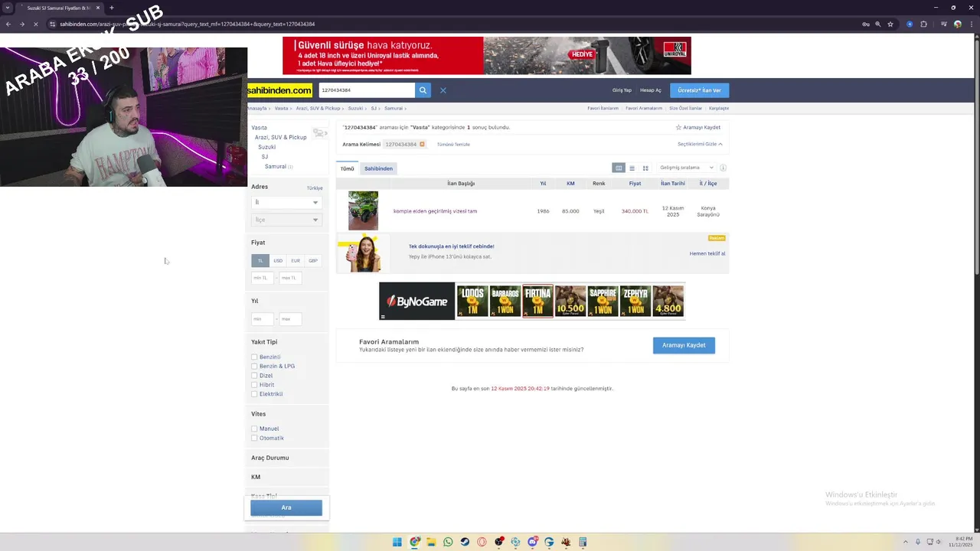
Task: Collapse filters with Seçtiklerimi Gizle
Action: (x=700, y=144)
